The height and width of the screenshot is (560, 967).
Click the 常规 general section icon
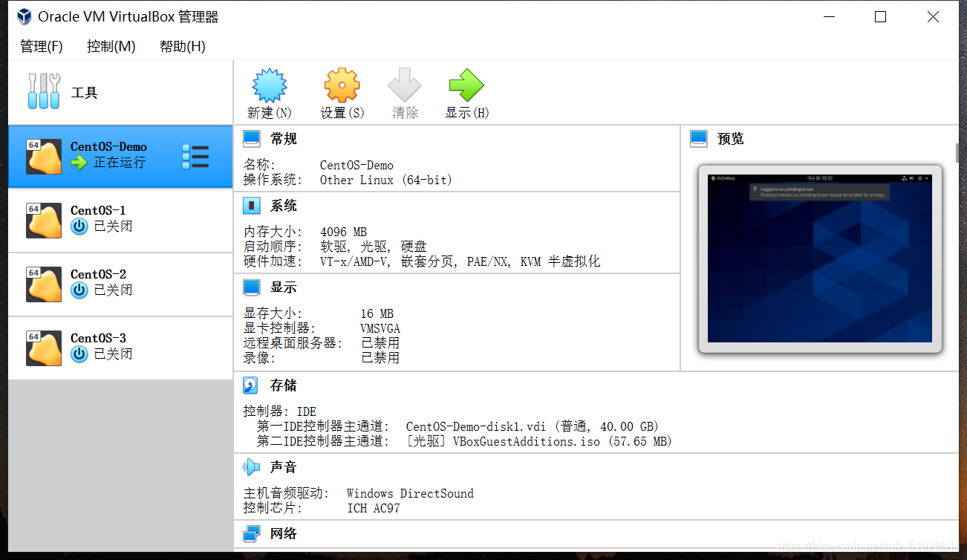[252, 138]
